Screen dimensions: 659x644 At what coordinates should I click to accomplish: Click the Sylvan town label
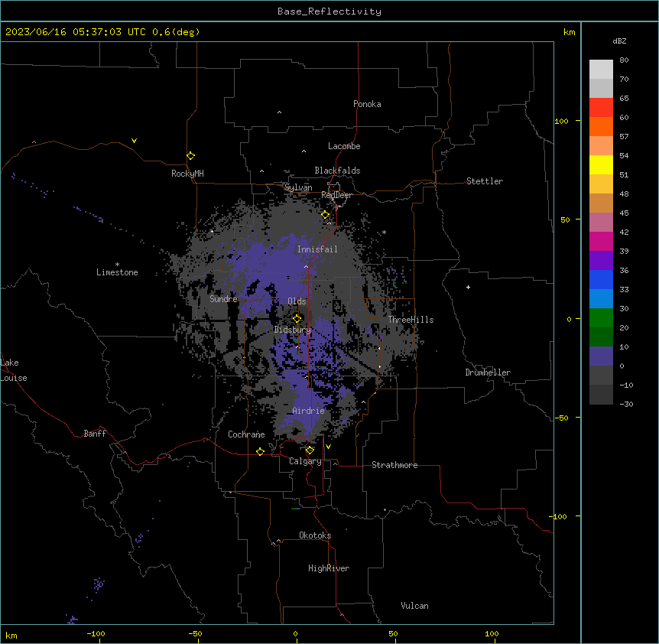[298, 187]
